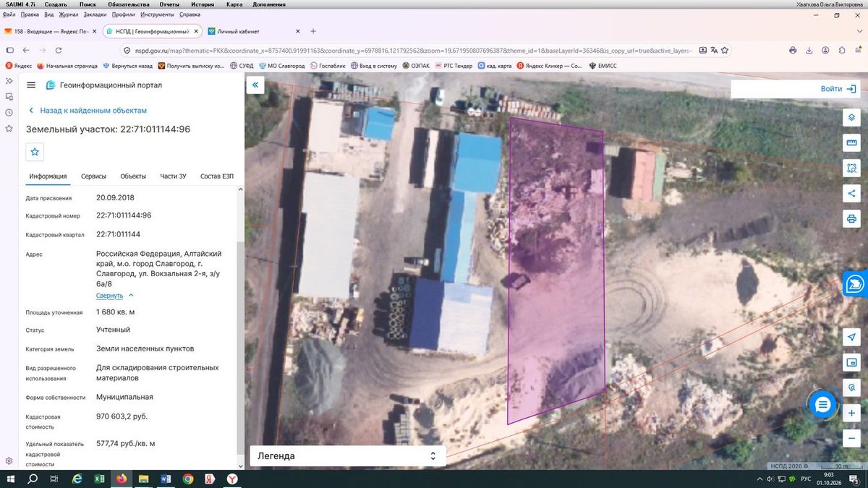
Task: Open Excel from the Windows taskbar
Action: coord(99,479)
